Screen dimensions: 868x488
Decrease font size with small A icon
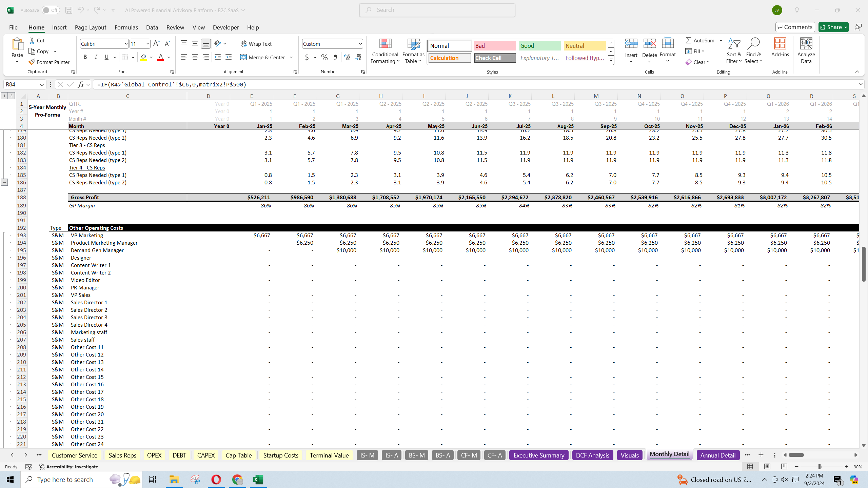coord(167,44)
